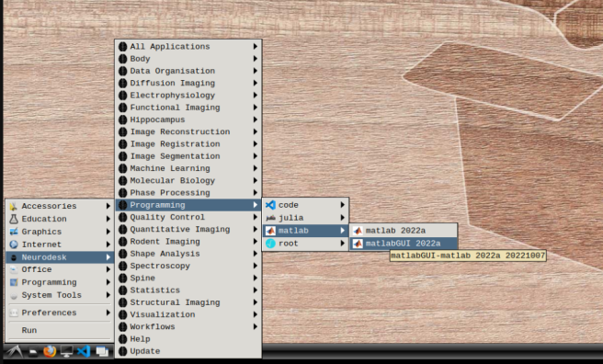Click the Programming icon in main menu

(x=14, y=282)
